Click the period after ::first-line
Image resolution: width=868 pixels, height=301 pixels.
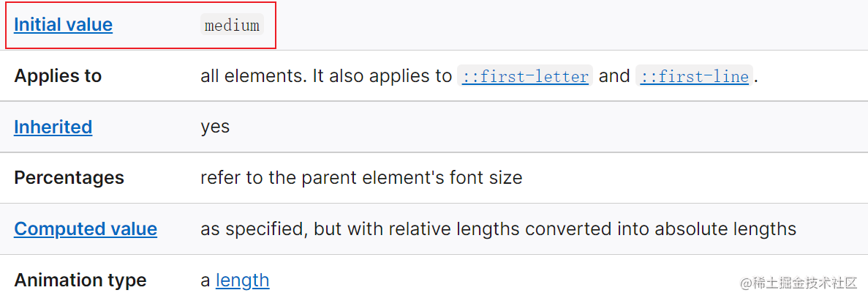coord(756,78)
